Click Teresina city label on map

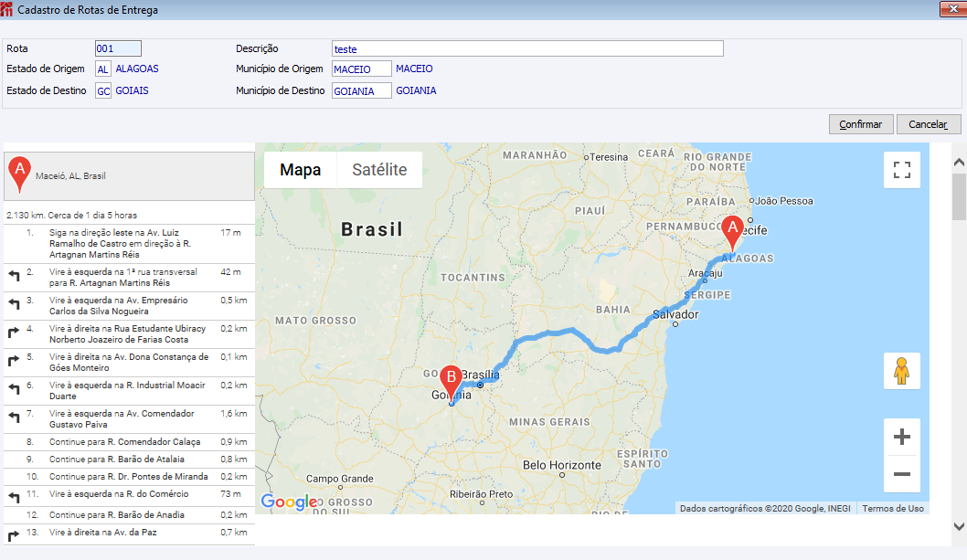coord(609,157)
